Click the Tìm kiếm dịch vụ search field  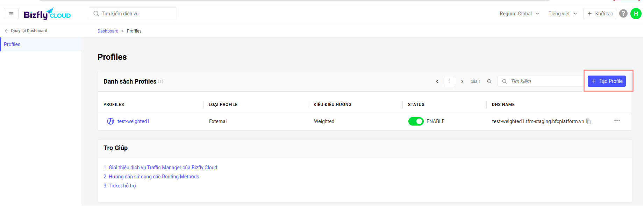pos(133,14)
